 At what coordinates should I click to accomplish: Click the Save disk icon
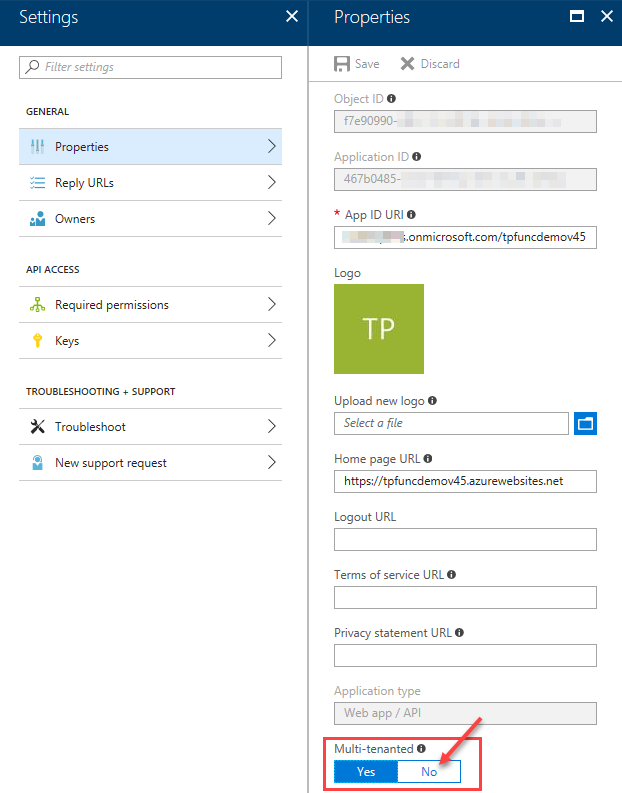[x=342, y=64]
